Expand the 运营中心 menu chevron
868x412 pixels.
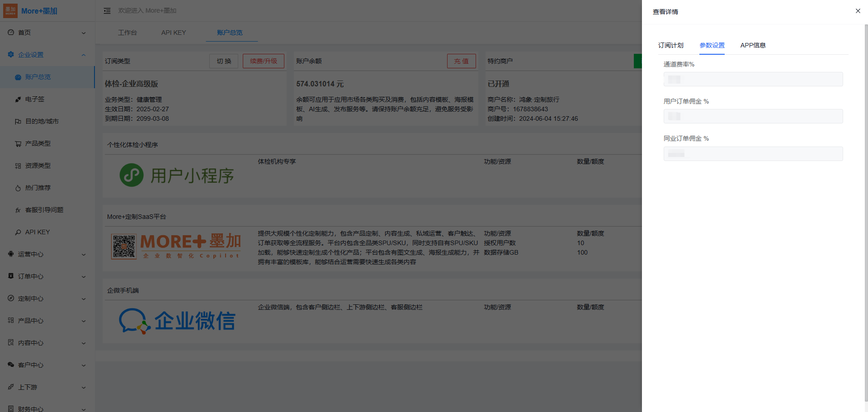[84, 255]
